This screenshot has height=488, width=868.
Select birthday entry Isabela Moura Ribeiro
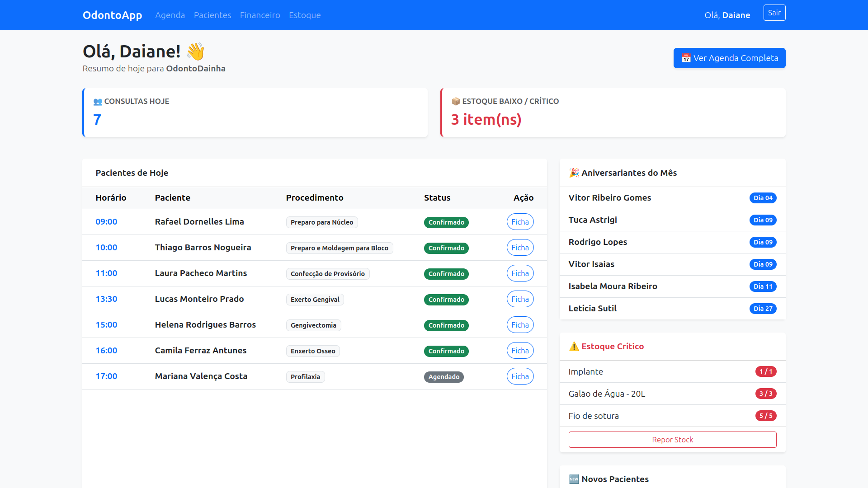pyautogui.click(x=672, y=286)
